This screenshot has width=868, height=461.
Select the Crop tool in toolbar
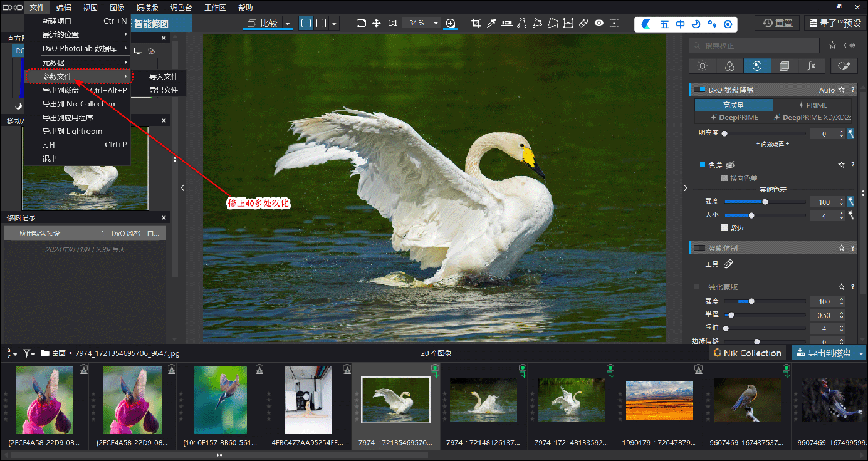476,23
